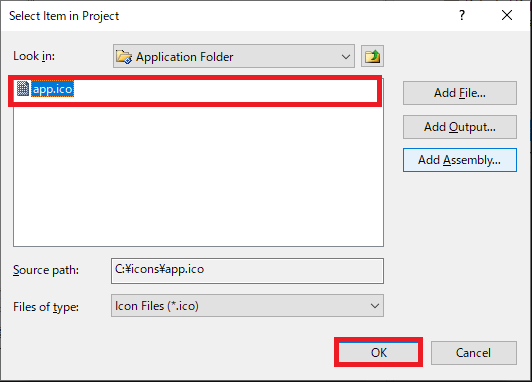532x382 pixels.
Task: Click the Source path label
Action: click(46, 270)
